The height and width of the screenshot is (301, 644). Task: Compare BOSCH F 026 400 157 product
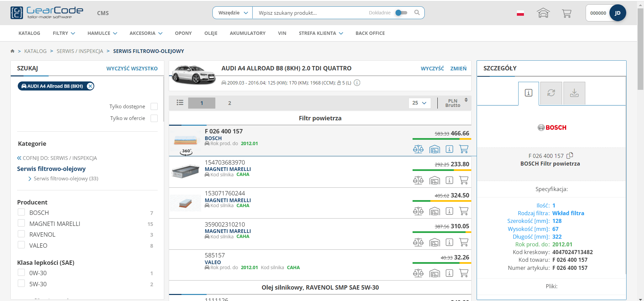tap(418, 149)
